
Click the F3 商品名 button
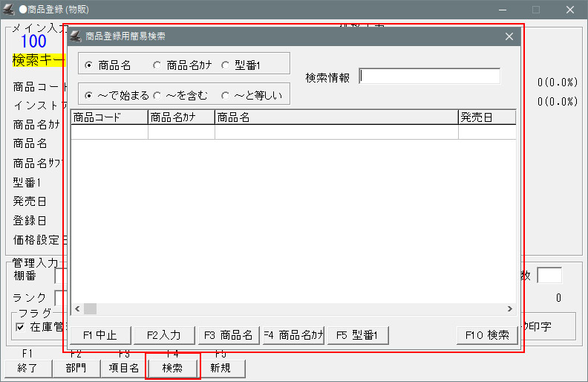click(x=229, y=335)
